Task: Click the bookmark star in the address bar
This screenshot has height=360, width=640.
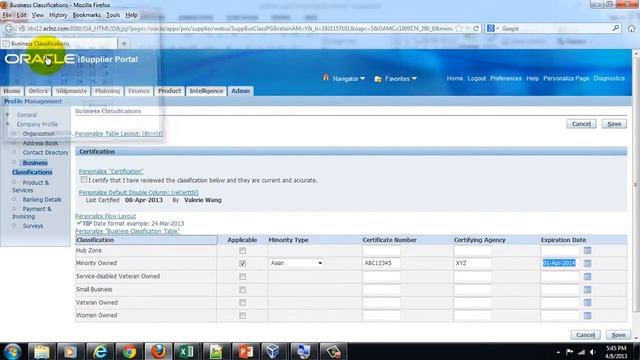Action: pyautogui.click(x=459, y=29)
